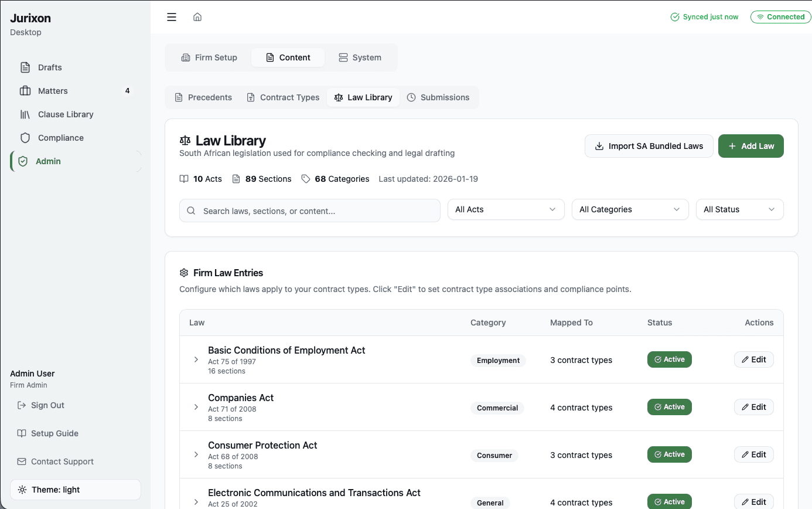Screen dimensions: 812x509
Task: Open the All Categories dropdown
Action: pyautogui.click(x=630, y=209)
